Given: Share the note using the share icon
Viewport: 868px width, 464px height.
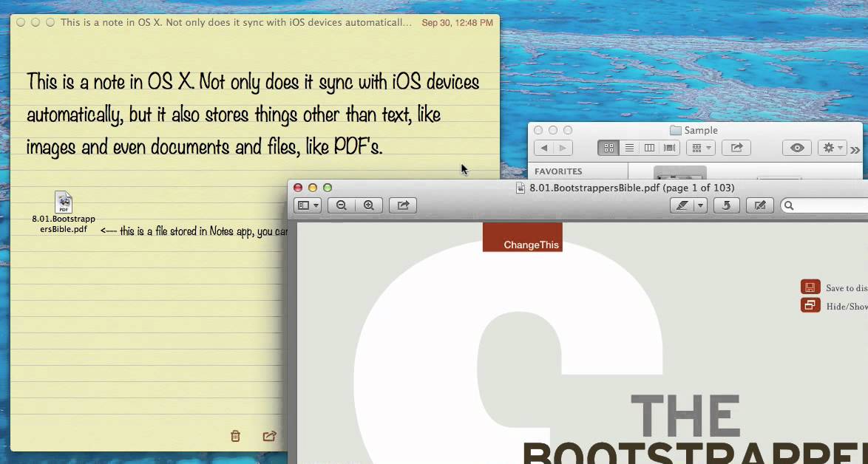Looking at the screenshot, I should point(269,437).
